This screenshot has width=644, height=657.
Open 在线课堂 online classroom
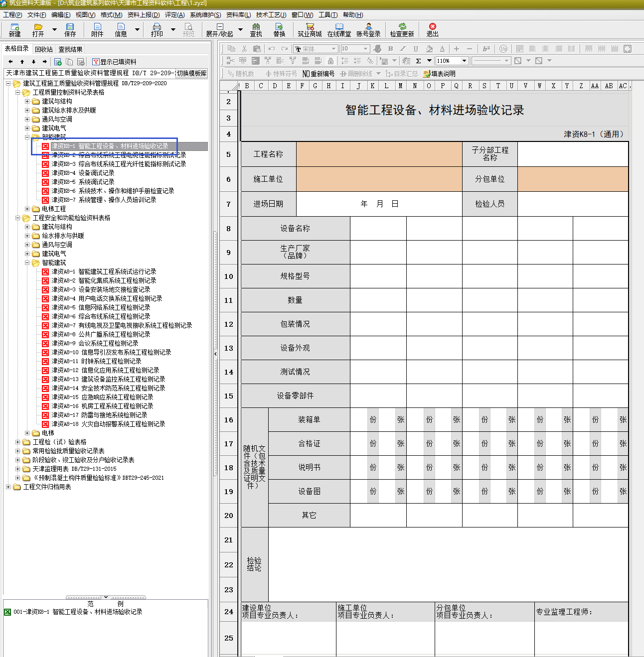[339, 30]
